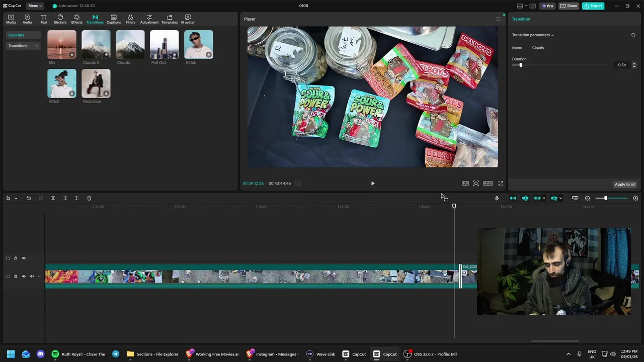The width and height of the screenshot is (644, 362).
Task: Split the clip at playhead
Action: (x=53, y=198)
